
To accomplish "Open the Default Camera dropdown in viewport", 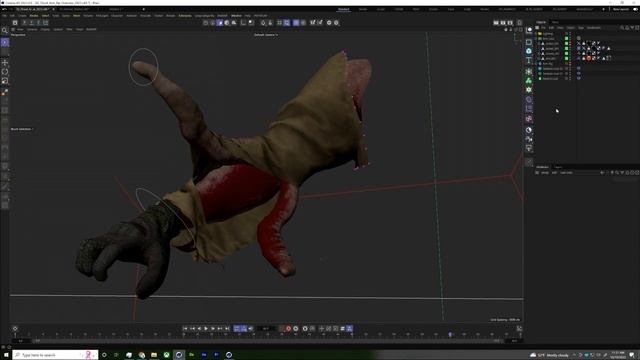I will (x=266, y=35).
